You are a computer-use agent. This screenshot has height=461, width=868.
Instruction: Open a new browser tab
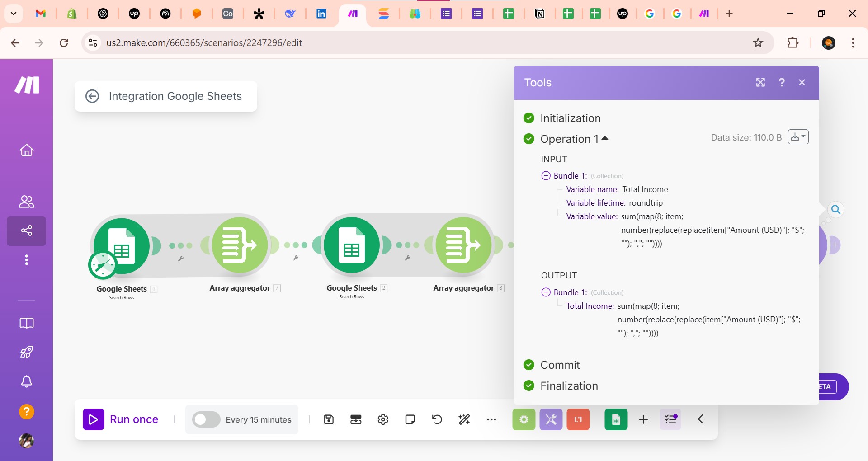point(729,14)
